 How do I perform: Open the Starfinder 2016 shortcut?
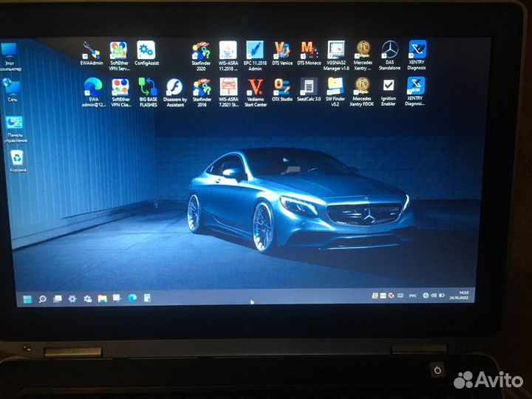coord(202,92)
